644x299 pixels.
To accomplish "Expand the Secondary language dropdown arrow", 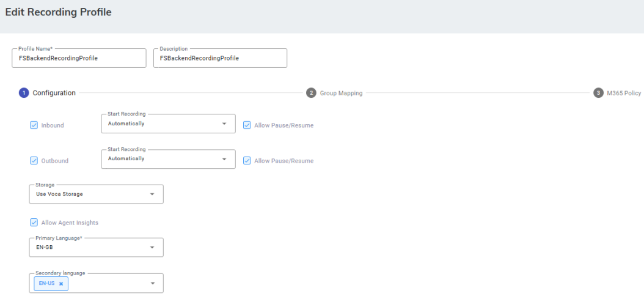I will click(x=153, y=284).
